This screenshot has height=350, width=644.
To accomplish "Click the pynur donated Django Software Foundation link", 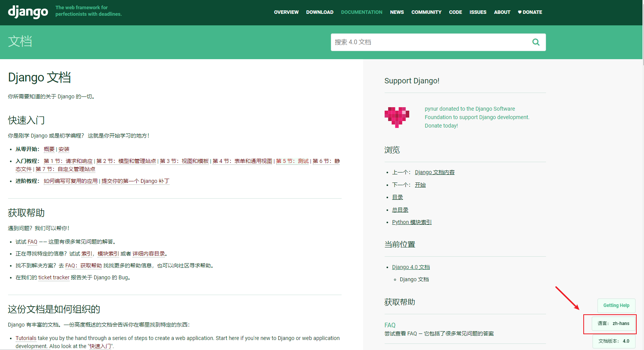I will [x=477, y=117].
